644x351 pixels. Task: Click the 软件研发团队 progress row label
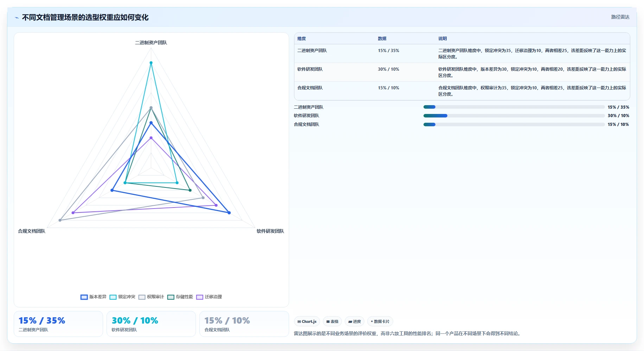pyautogui.click(x=307, y=116)
